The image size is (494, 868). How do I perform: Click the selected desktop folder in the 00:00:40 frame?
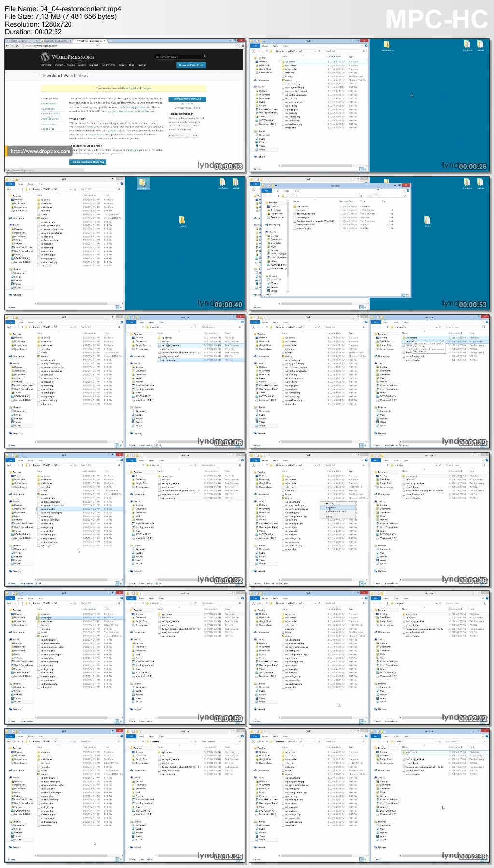click(x=143, y=183)
